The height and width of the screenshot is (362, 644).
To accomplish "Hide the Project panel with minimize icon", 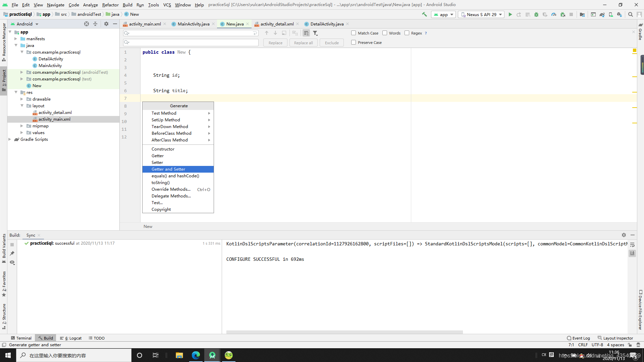I will [115, 24].
